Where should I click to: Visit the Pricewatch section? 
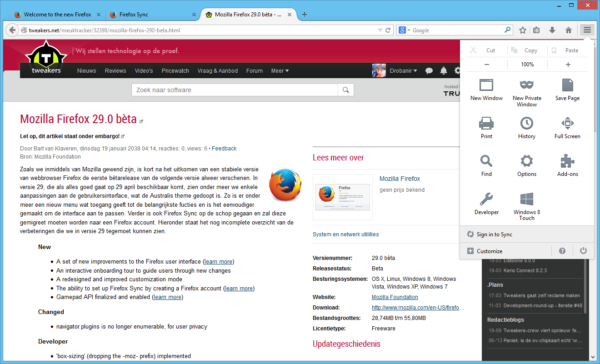(x=175, y=70)
